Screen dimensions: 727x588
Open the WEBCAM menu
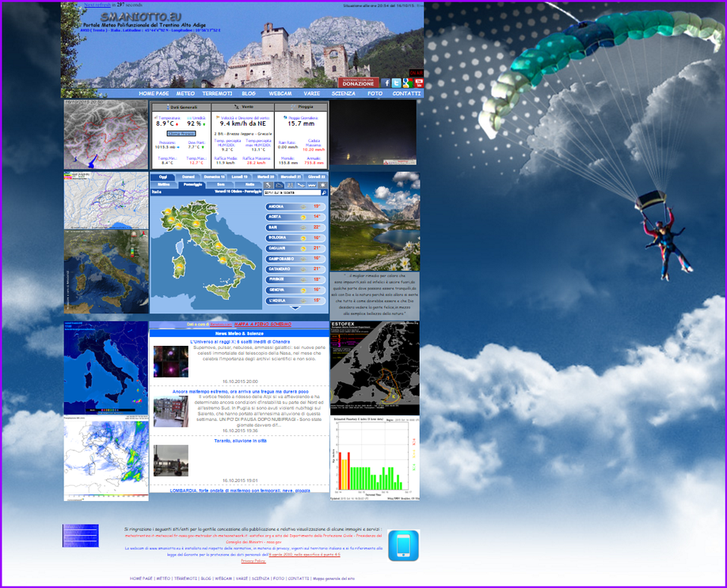coord(280,93)
